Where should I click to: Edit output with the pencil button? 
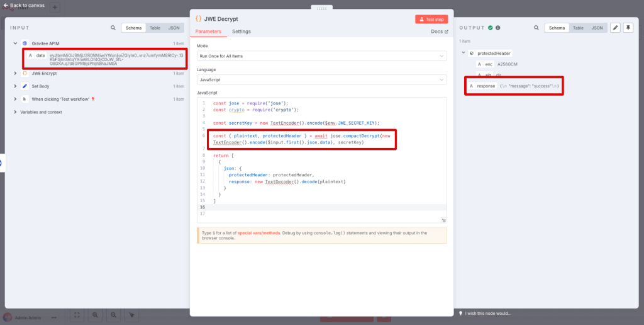pos(615,28)
